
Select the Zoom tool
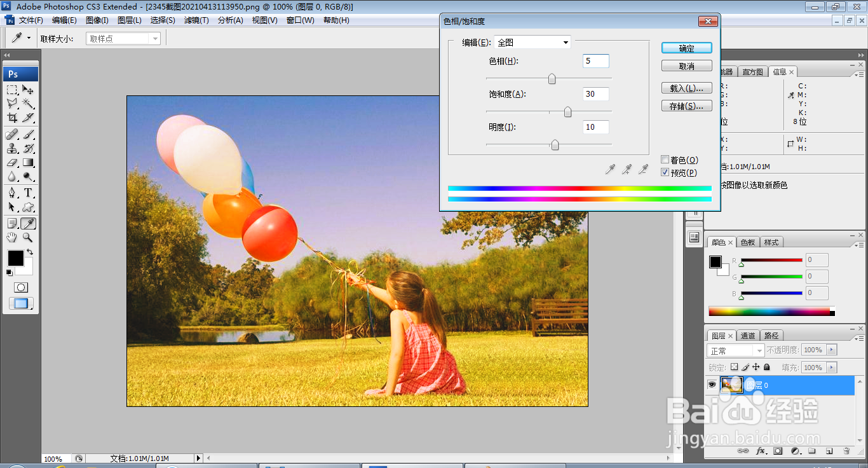(28, 237)
